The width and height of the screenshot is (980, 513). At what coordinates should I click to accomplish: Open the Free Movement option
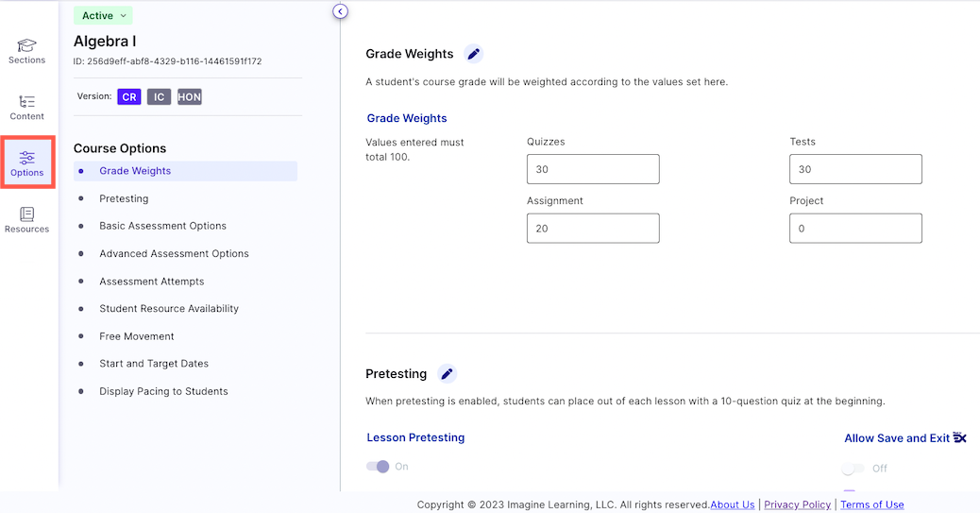click(x=137, y=336)
